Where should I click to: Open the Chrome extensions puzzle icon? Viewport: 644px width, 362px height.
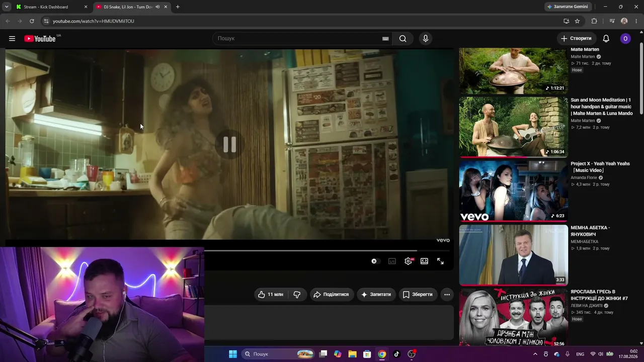(x=594, y=21)
